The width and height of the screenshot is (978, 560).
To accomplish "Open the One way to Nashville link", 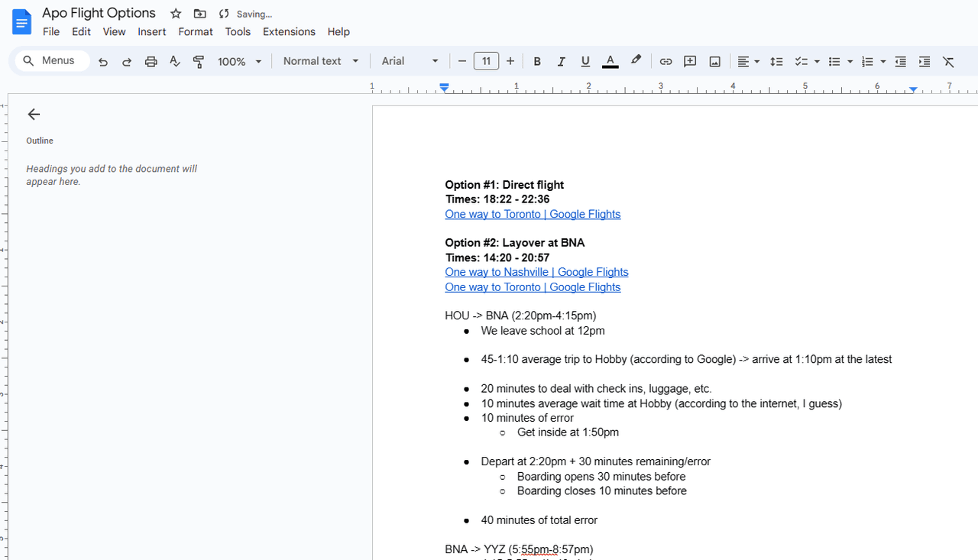I will pos(536,272).
